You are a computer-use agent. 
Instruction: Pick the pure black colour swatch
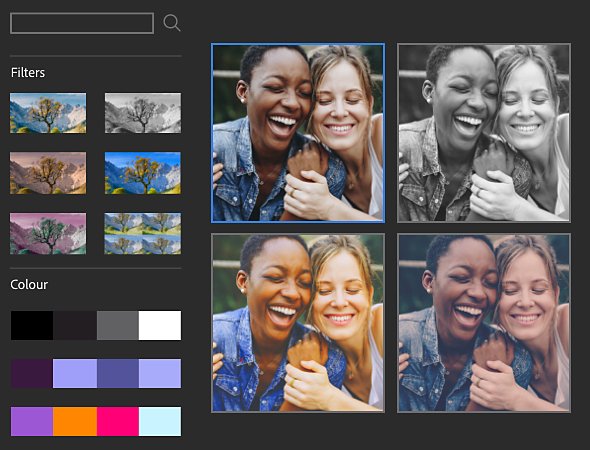[32, 325]
